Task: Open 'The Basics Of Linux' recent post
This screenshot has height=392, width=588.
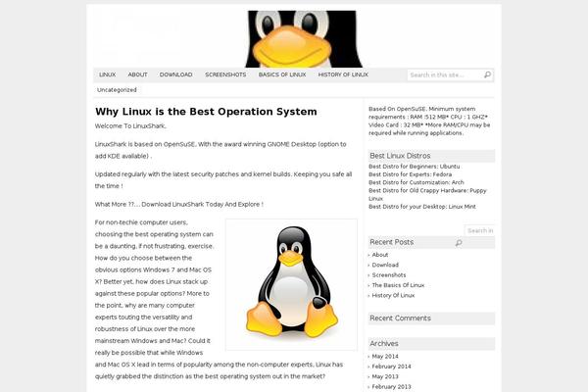Action: click(x=398, y=285)
